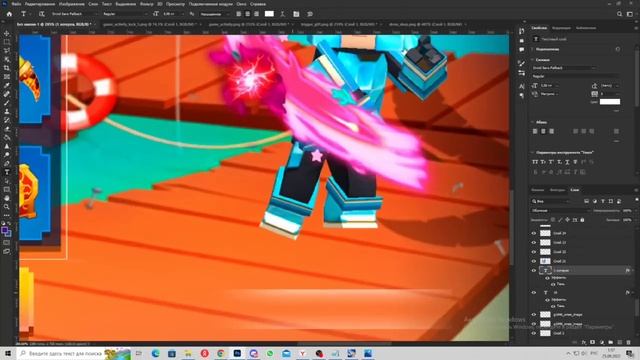
Task: Create a new group folder
Action: [611, 342]
